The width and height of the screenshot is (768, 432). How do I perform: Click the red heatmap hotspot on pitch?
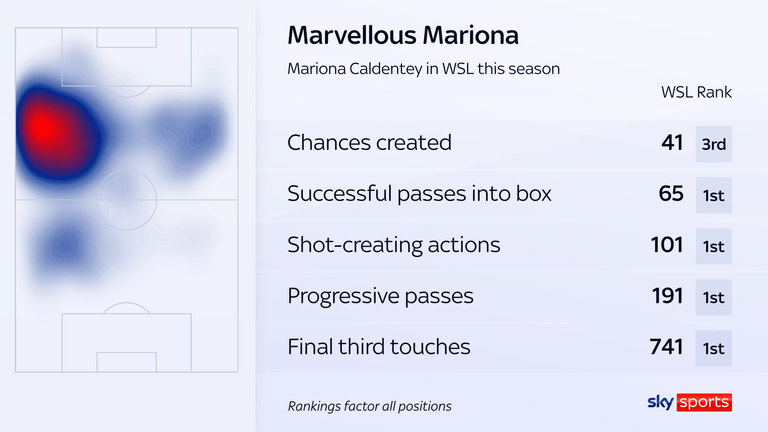(45, 128)
